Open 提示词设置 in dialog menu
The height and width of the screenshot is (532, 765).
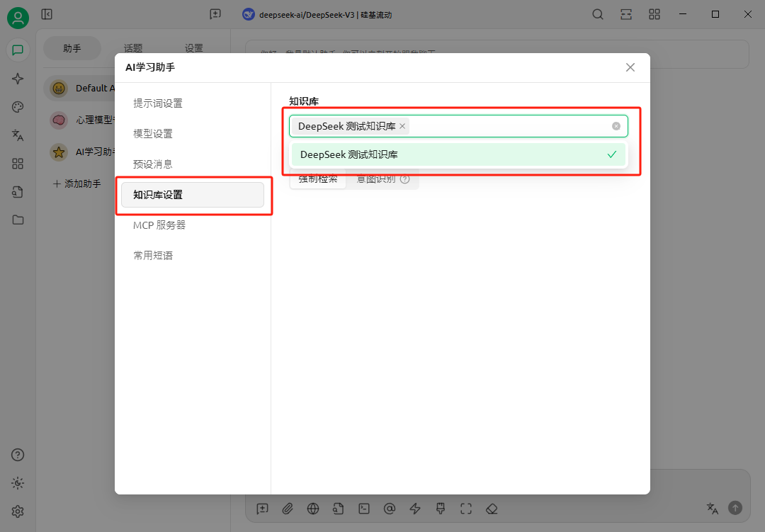coord(193,103)
